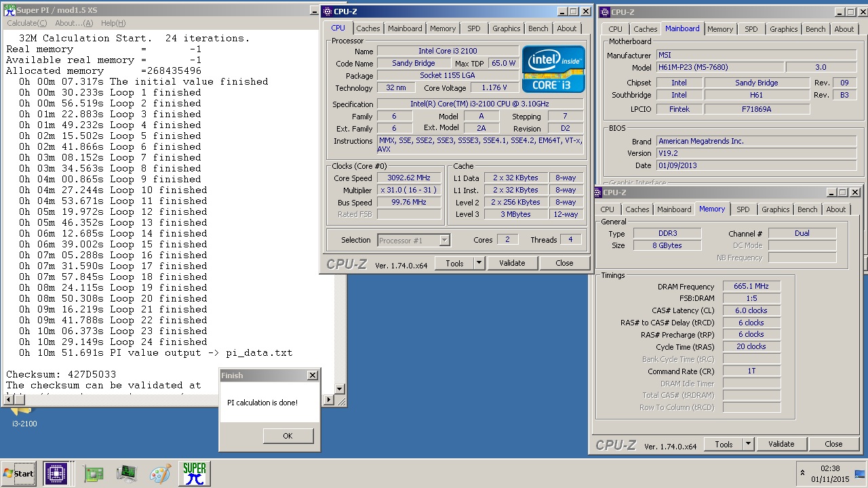Click the Close button in the CPU tab window
Image resolution: width=868 pixels, height=488 pixels.
(564, 263)
